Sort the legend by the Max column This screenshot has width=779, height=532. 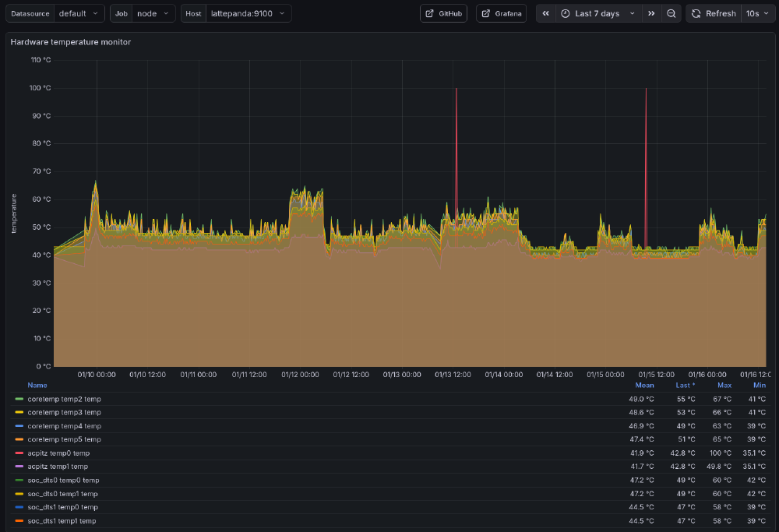(724, 385)
